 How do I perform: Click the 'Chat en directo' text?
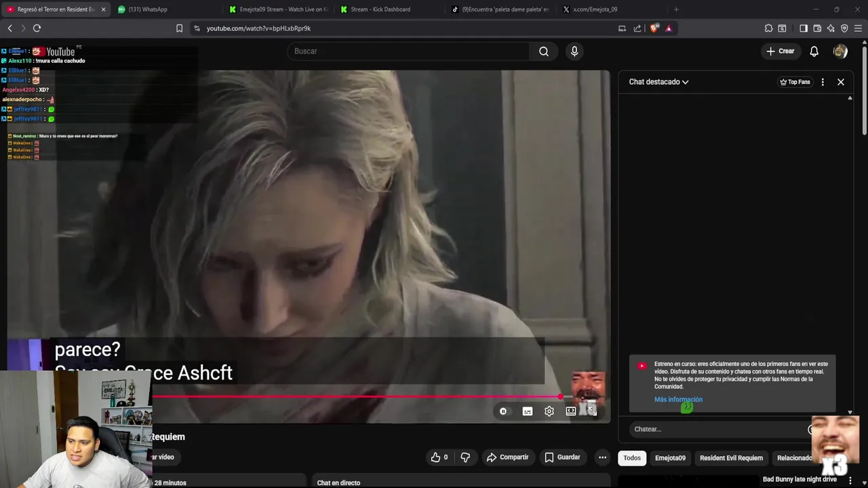(x=338, y=483)
